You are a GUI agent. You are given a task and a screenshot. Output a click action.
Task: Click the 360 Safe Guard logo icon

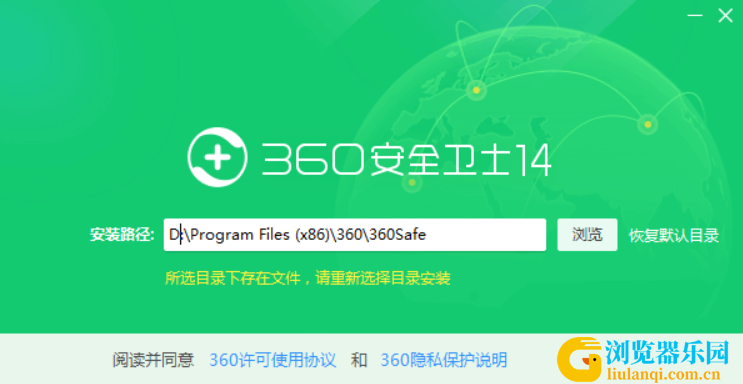pyautogui.click(x=217, y=158)
